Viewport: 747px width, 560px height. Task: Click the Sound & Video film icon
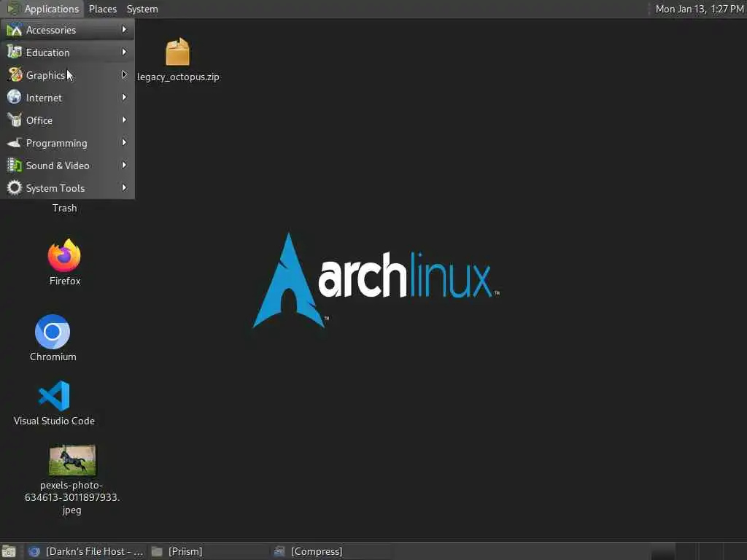click(x=15, y=166)
